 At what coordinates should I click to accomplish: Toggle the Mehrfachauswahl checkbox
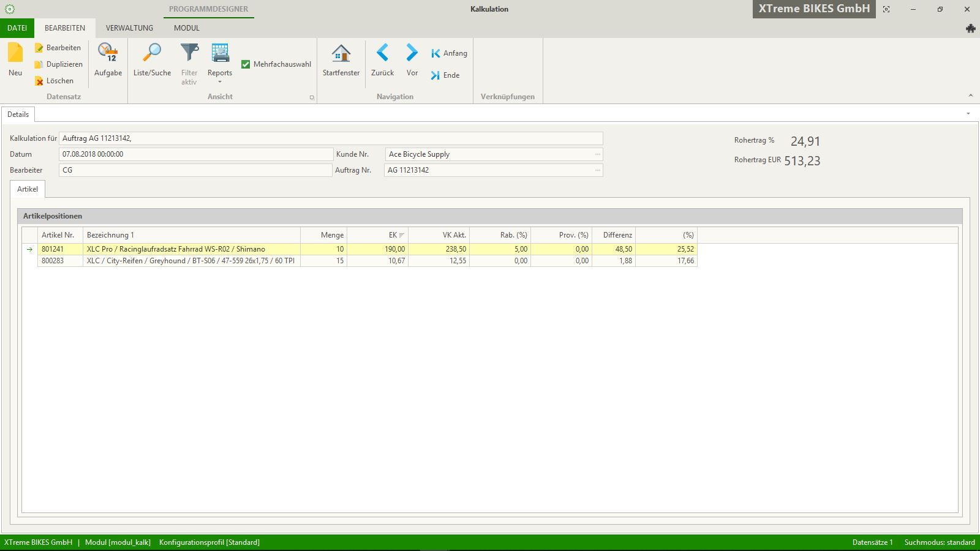point(246,64)
